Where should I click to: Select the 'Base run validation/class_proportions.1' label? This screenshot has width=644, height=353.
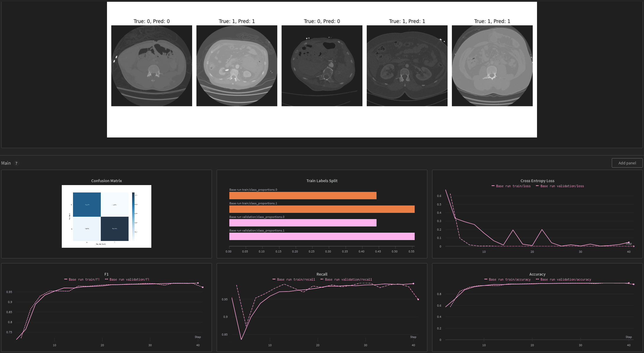(x=257, y=231)
